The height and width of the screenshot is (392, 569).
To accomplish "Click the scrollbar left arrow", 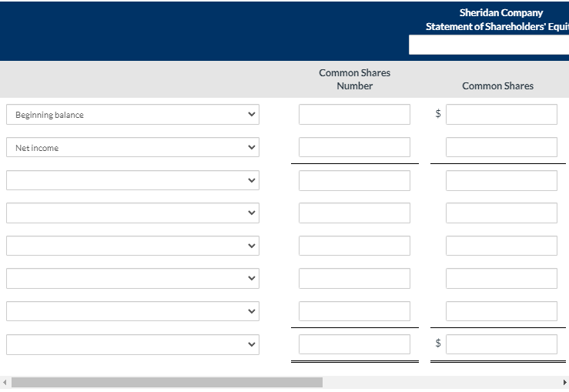I will [x=5, y=382].
